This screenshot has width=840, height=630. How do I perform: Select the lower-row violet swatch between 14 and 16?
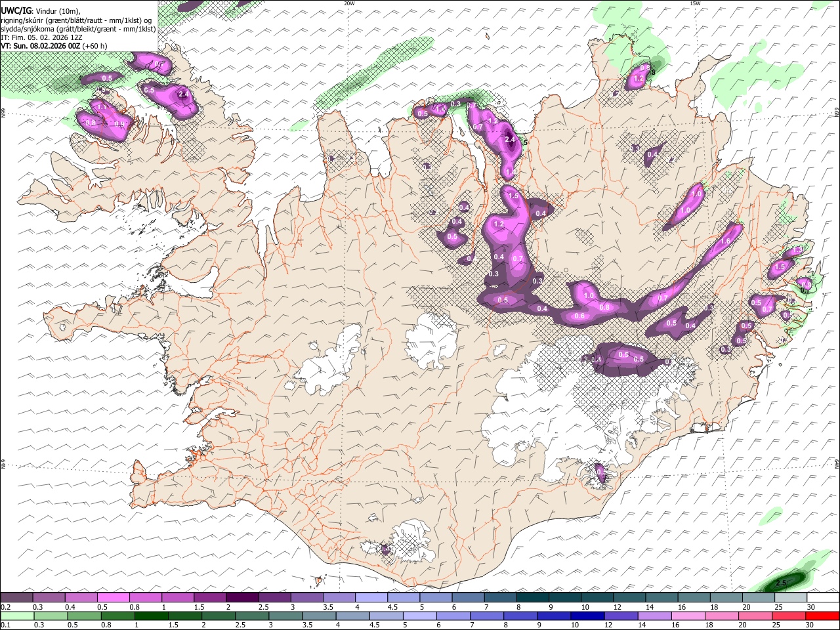coord(655,616)
